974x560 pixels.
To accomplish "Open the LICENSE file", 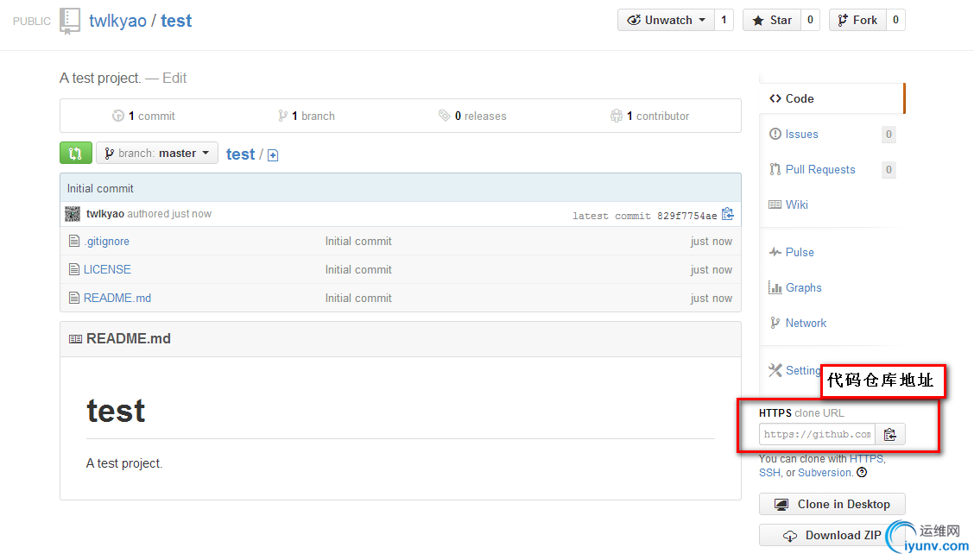I will pyautogui.click(x=107, y=269).
